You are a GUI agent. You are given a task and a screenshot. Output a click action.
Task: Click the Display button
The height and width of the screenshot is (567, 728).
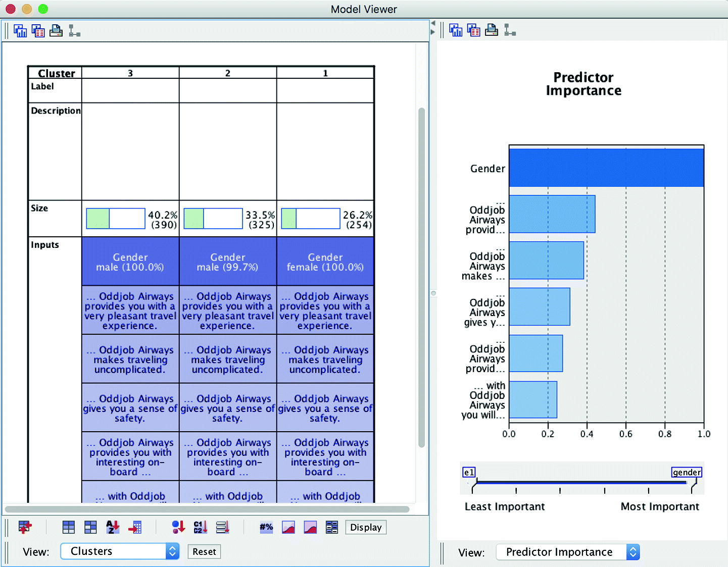(x=366, y=527)
